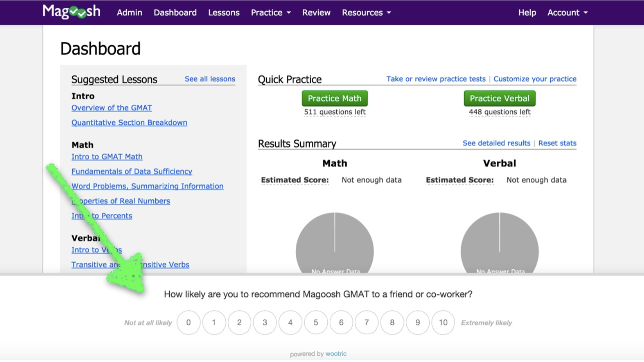Click the Verbal results pie chart

[x=500, y=243]
